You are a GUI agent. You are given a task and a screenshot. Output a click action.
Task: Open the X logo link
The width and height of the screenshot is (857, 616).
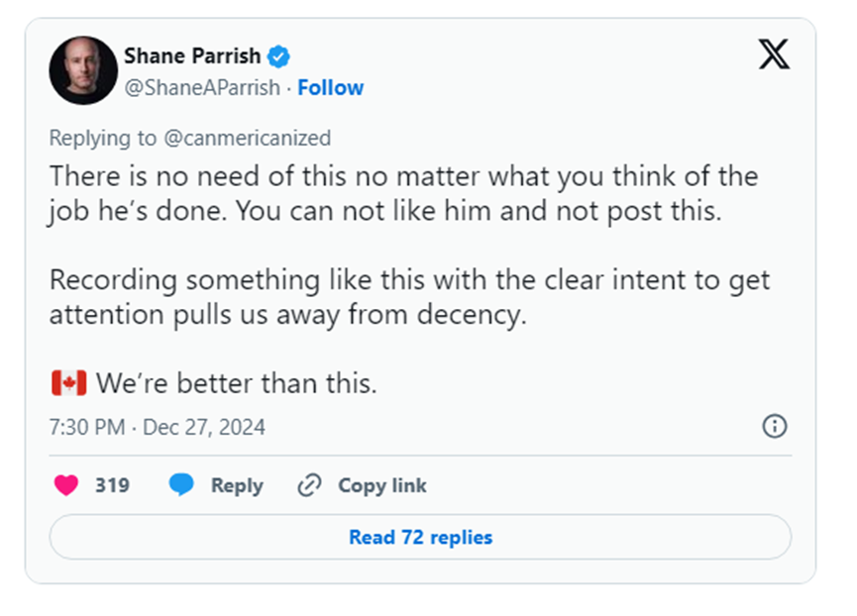774,54
